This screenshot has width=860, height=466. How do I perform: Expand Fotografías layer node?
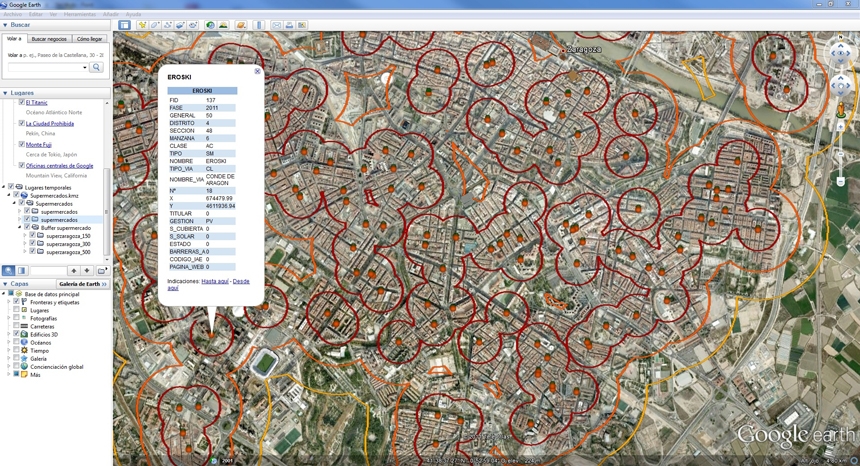(9, 318)
